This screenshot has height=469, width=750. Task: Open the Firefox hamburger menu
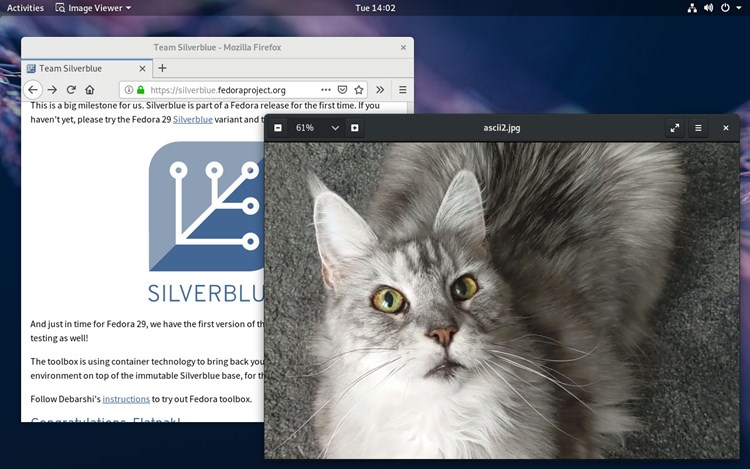pos(403,89)
